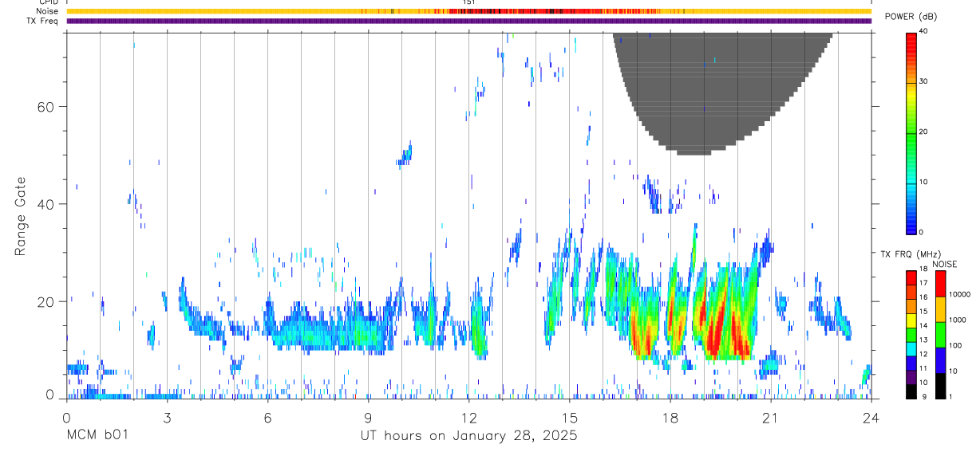980x452 pixels.
Task: Click the x-axis hour label 6
Action: pos(267,416)
